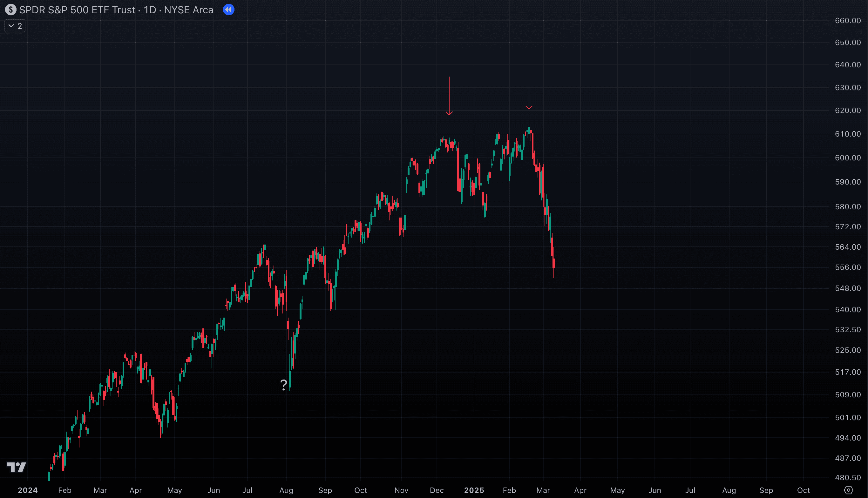Click the TradingView logo watermark
868x498 pixels.
pos(17,467)
